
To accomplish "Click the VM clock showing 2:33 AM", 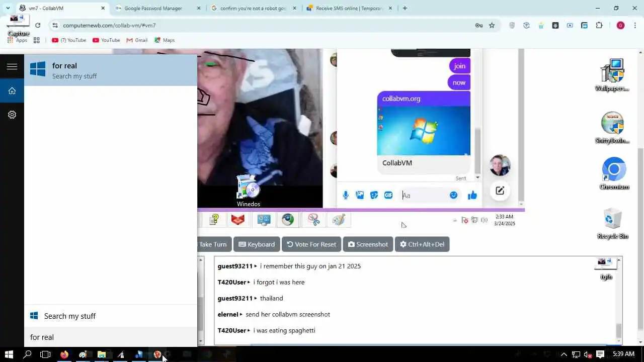I will pyautogui.click(x=504, y=220).
